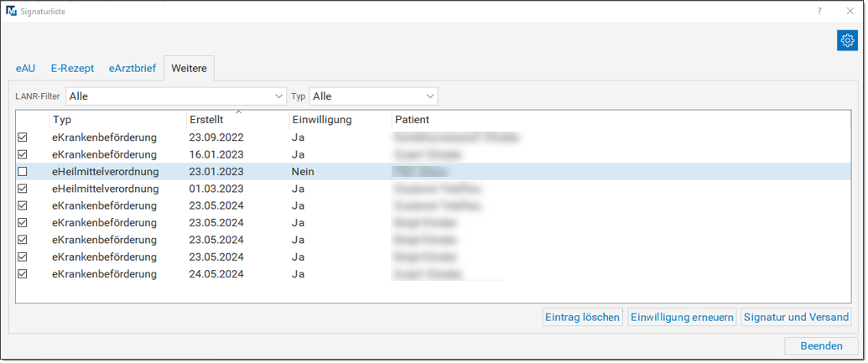Switch to the eAU tab

[25, 69]
